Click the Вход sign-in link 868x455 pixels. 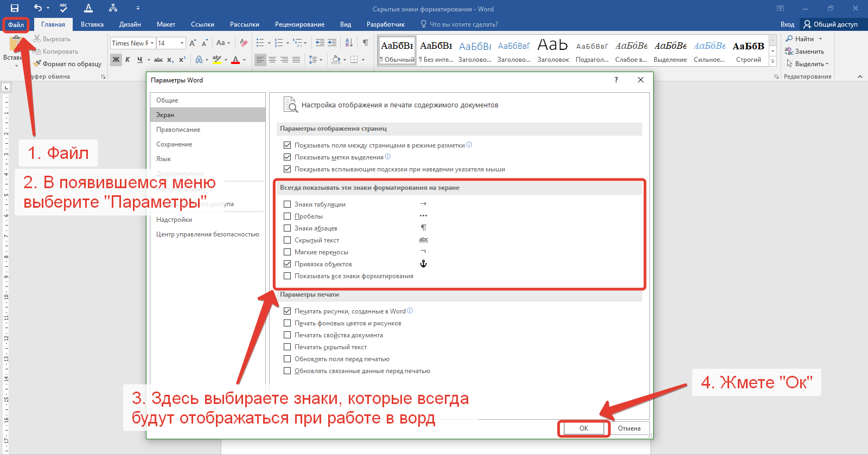click(787, 24)
